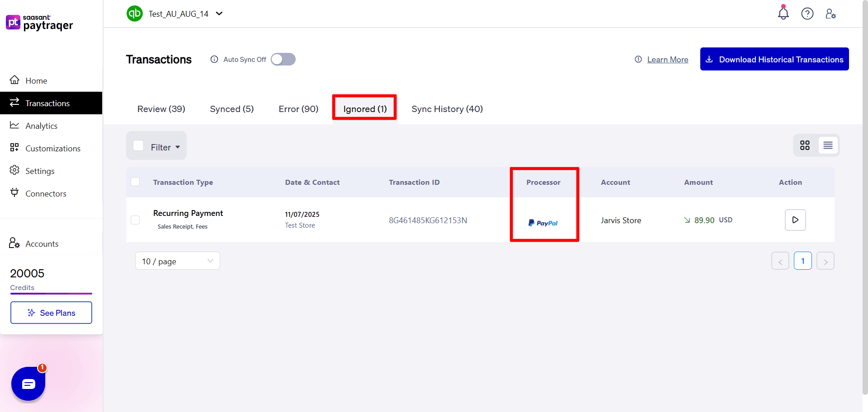Open the notification bell
Image resolution: width=868 pixels, height=412 pixels.
(x=783, y=14)
